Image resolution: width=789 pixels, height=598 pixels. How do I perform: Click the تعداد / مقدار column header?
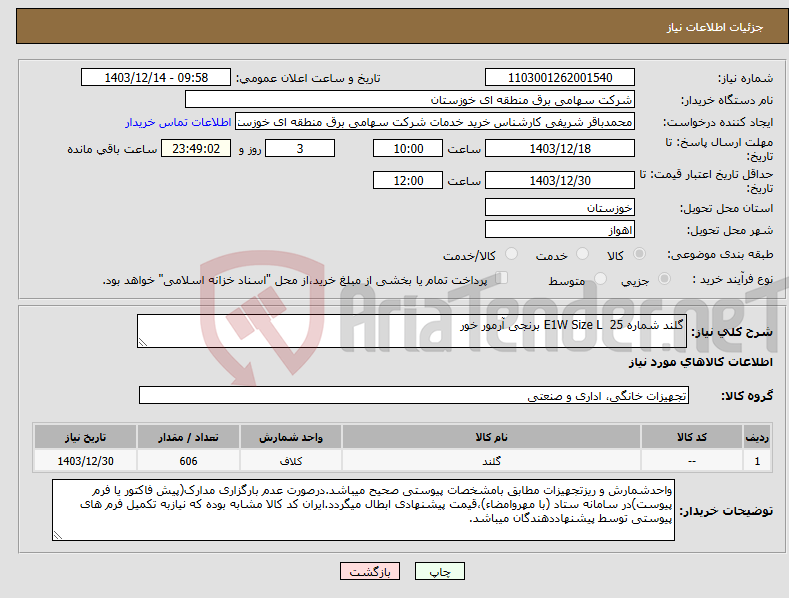(x=188, y=437)
